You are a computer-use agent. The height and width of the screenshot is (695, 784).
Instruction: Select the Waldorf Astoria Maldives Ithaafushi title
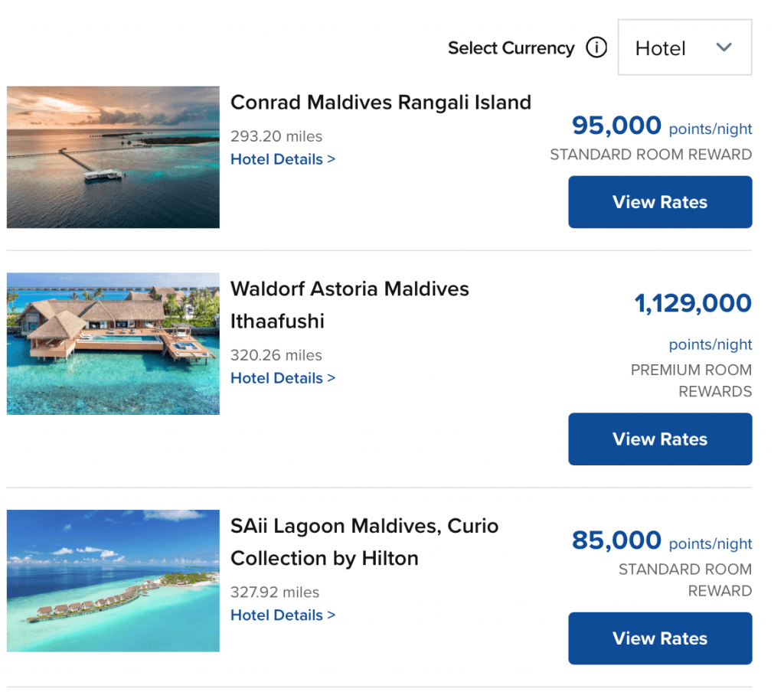(x=349, y=305)
